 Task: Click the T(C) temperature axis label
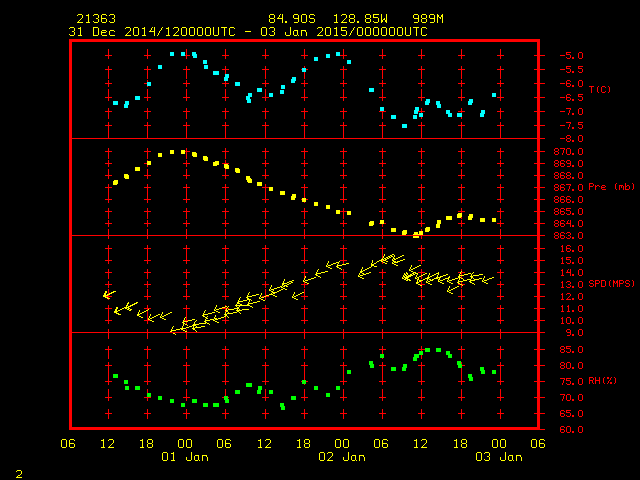(599, 90)
